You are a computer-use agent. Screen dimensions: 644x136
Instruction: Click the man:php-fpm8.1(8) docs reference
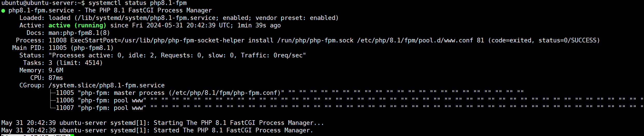tap(79, 33)
